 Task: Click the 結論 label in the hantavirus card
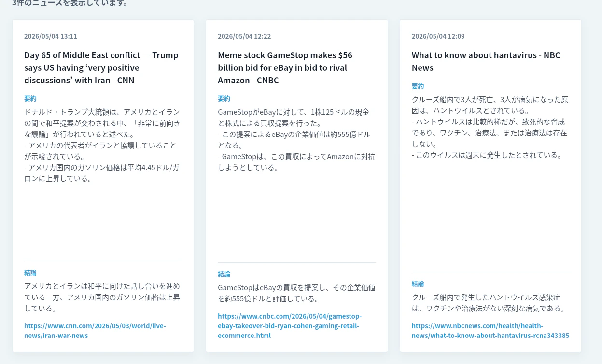tap(418, 283)
